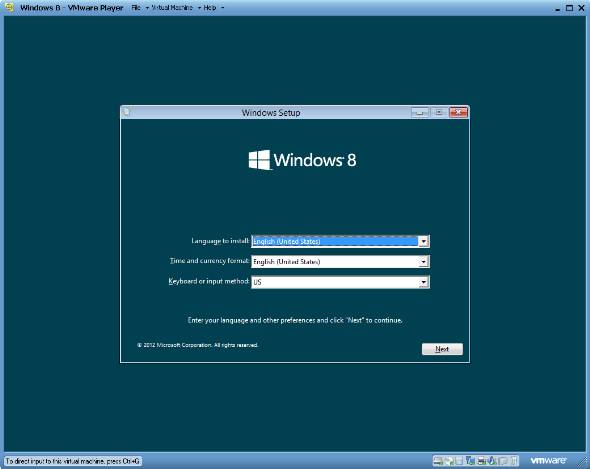
Task: Close the Windows Setup dialog
Action: (458, 112)
